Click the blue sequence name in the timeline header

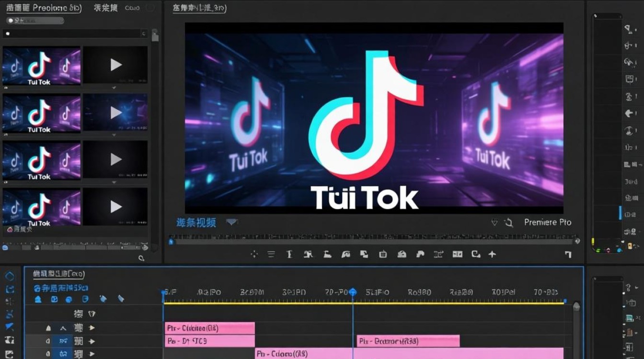(x=61, y=288)
